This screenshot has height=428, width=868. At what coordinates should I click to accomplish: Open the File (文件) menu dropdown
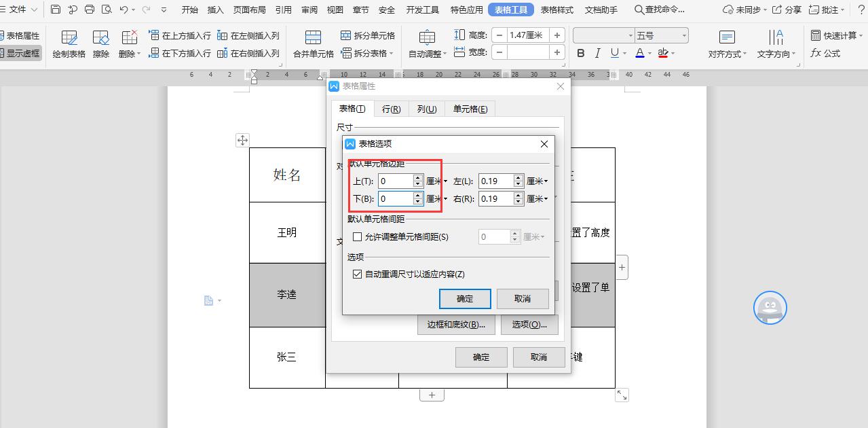tap(18, 10)
